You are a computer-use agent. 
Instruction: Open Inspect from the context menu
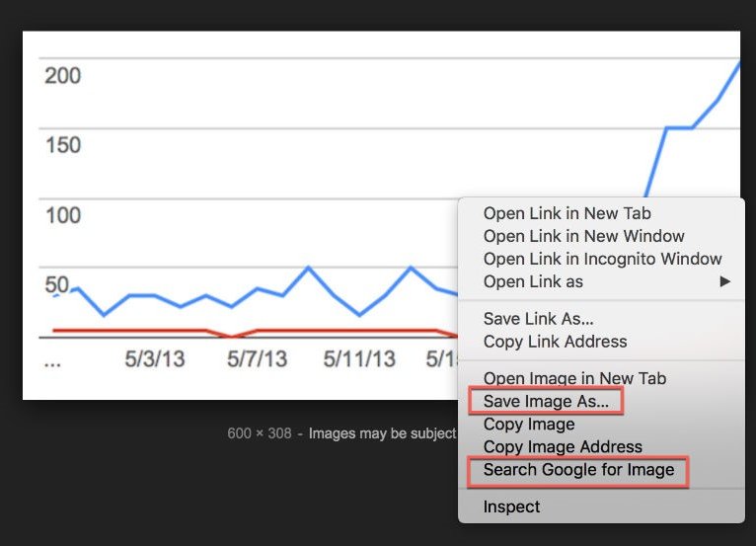pos(511,507)
